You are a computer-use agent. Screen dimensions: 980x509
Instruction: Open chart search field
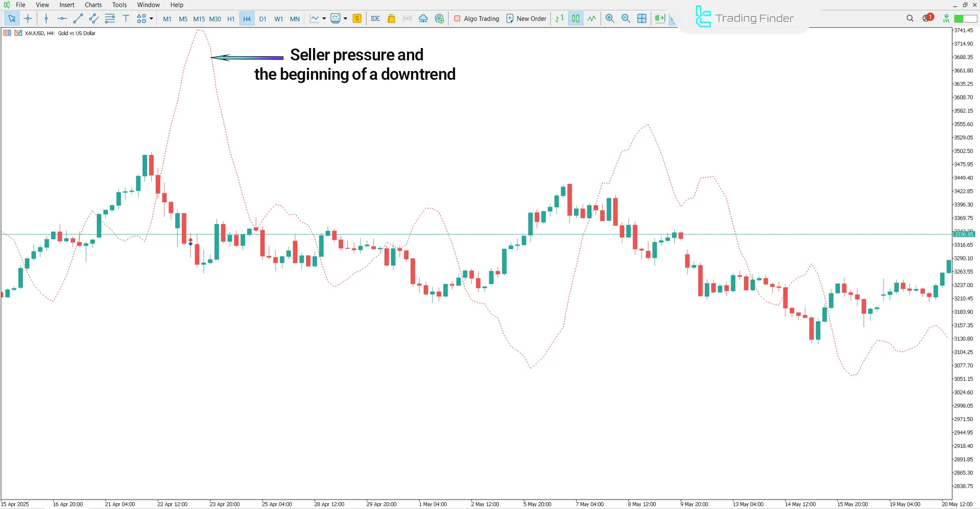pos(910,18)
